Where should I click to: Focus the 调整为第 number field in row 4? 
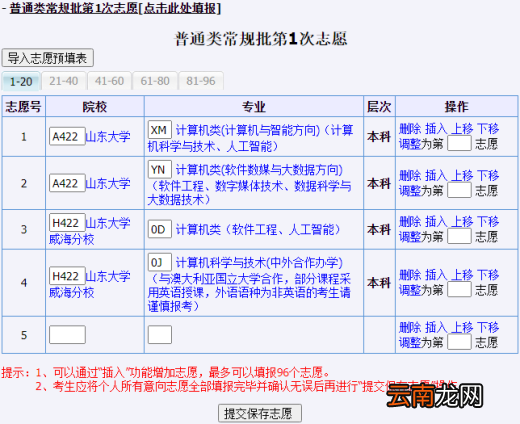tap(459, 289)
